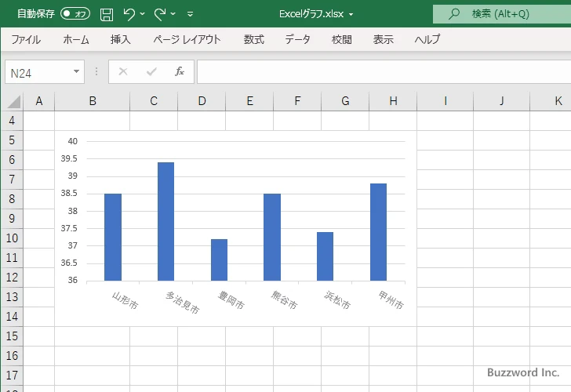Select column I header
Viewport: 571px width, 392px height.
pyautogui.click(x=445, y=101)
